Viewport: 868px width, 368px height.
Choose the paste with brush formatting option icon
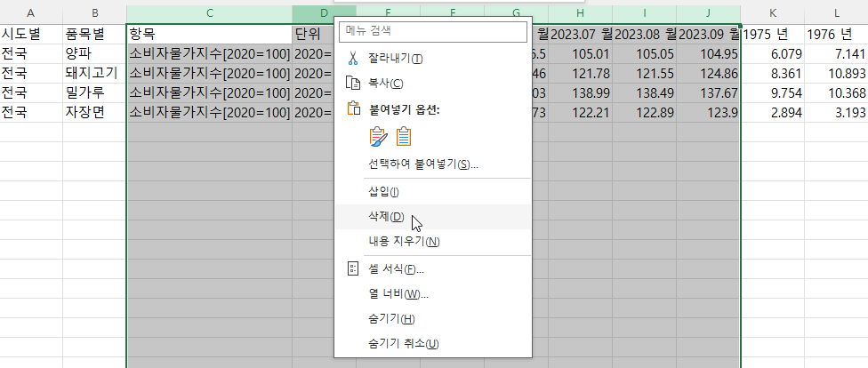[379, 136]
